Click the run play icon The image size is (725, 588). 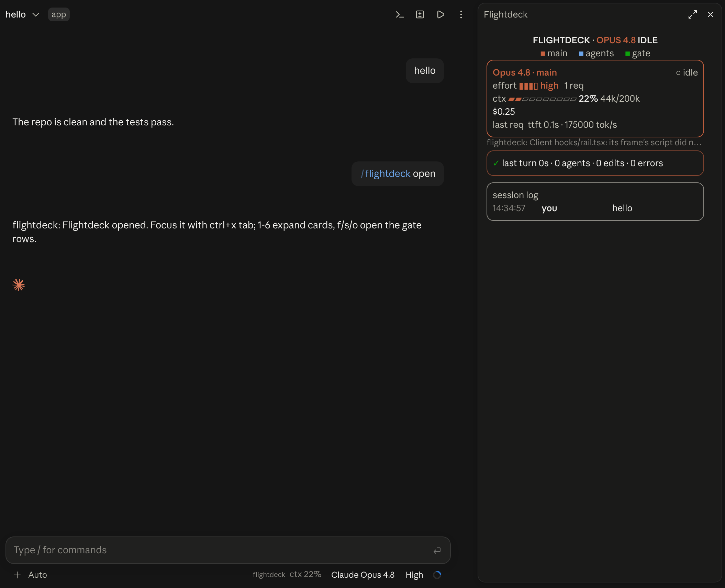coord(440,14)
